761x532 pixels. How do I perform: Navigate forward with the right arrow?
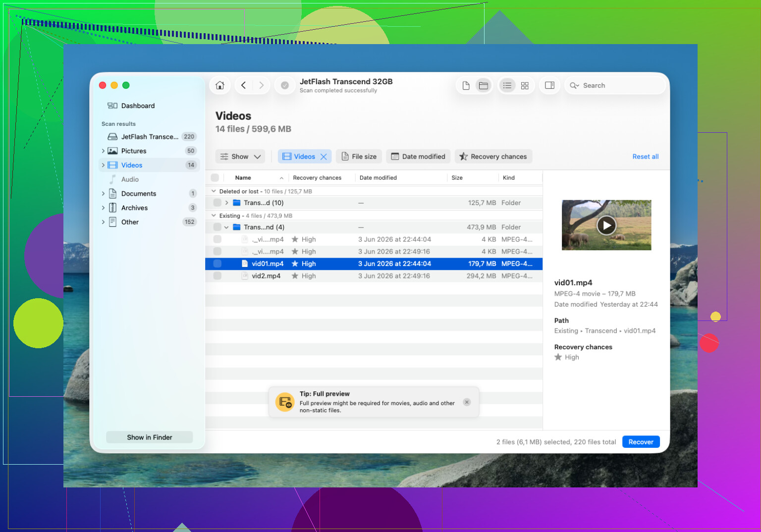(x=261, y=85)
